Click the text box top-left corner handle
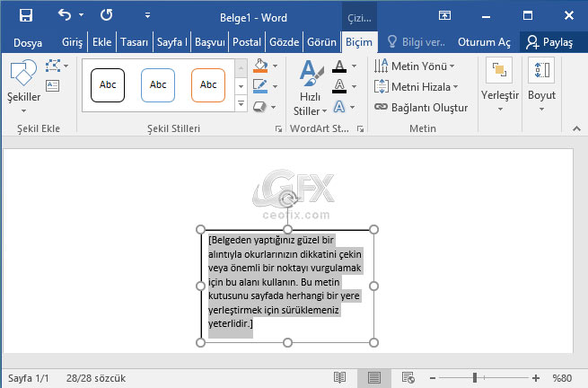The image size is (588, 388). coord(200,229)
